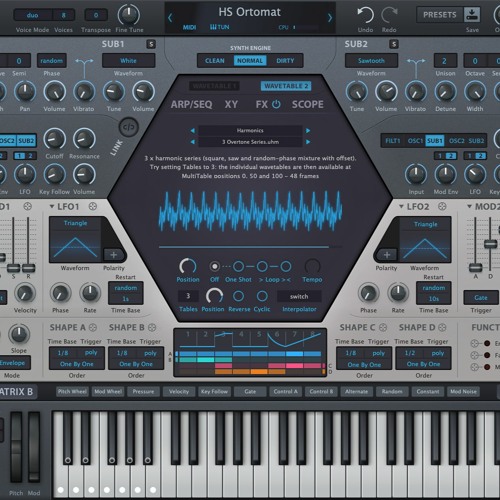Screen dimensions: 500x500
Task: Click the Mod wheel slider
Action: tap(34, 447)
